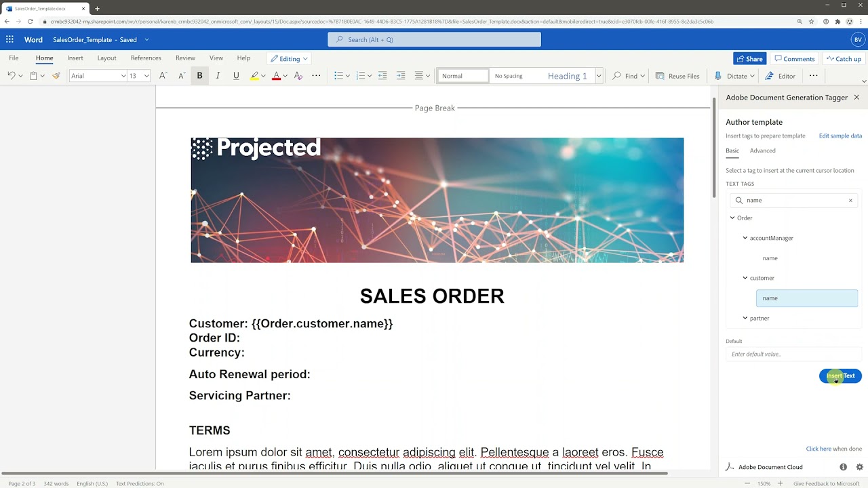Open the paste options dropdown arrow

42,76
